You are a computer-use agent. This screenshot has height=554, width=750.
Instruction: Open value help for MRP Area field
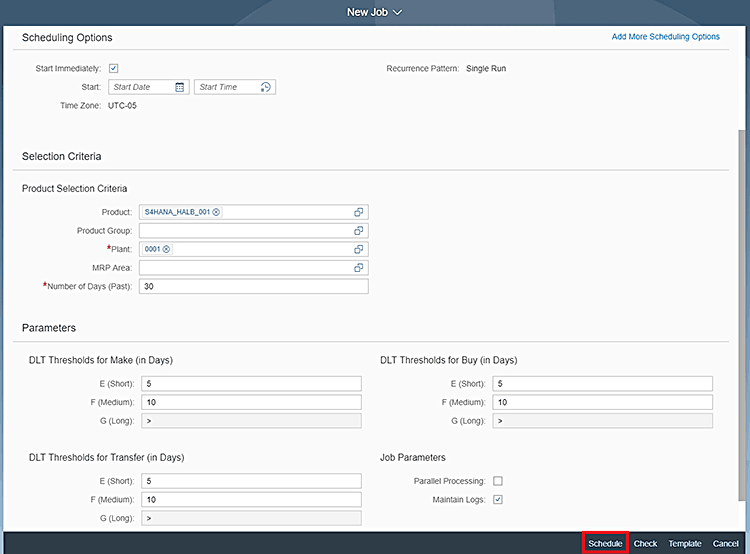tap(359, 268)
